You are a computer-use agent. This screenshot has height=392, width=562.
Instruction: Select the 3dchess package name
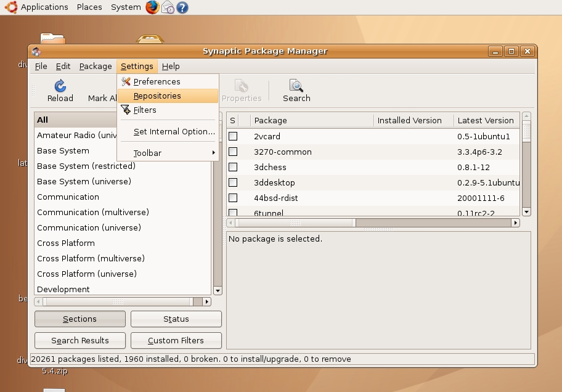(x=270, y=168)
